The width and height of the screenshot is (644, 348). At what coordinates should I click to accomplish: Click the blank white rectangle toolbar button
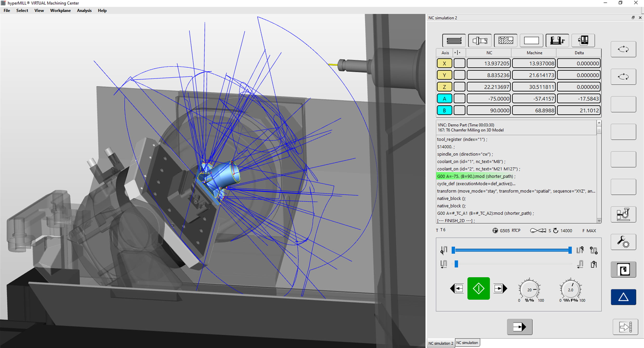[531, 40]
